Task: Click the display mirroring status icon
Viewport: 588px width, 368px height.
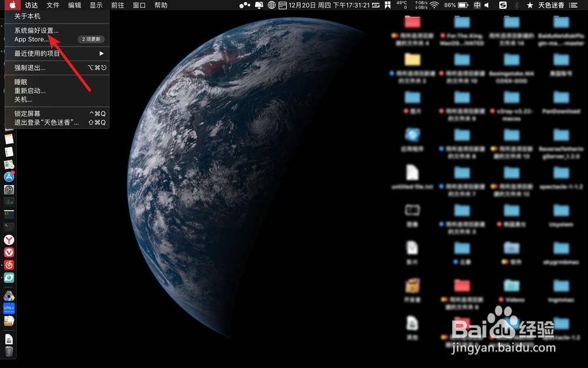Action: click(259, 5)
